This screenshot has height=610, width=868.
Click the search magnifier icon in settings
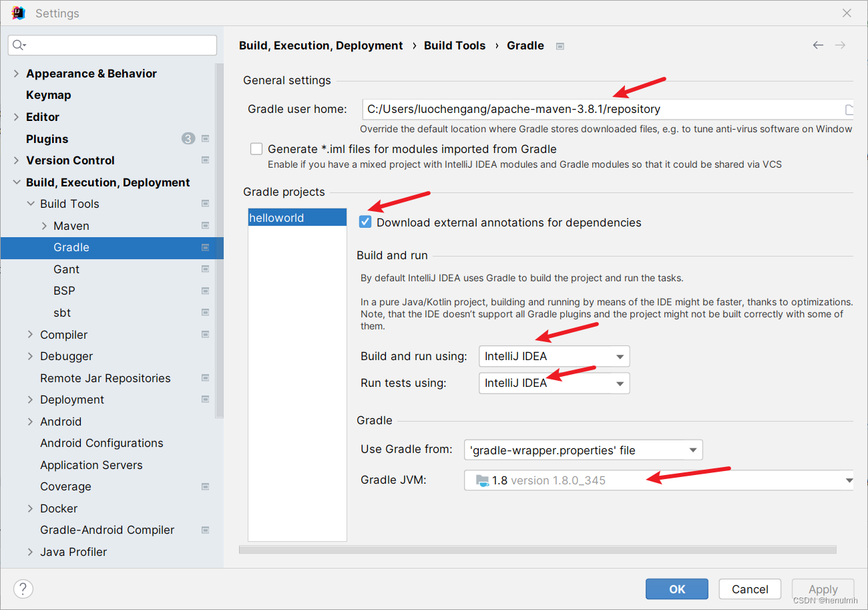[19, 45]
